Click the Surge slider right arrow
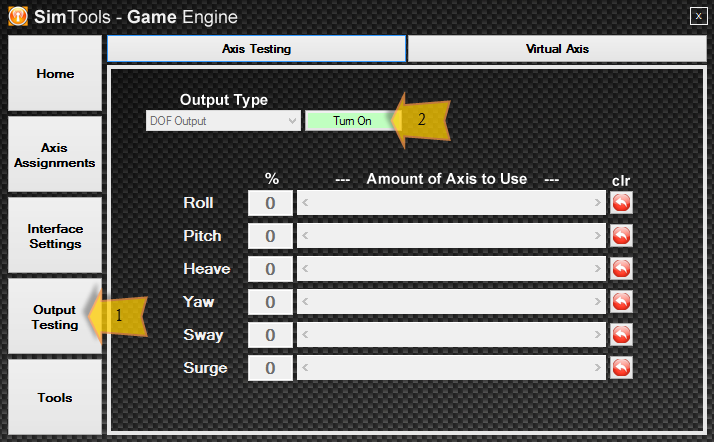This screenshot has height=442, width=714. click(598, 368)
